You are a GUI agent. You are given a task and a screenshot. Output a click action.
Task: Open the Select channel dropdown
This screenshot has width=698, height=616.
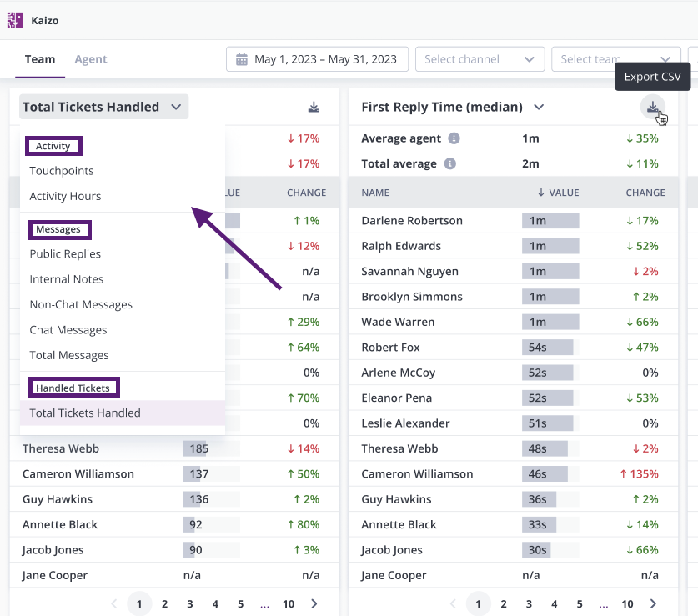click(480, 59)
